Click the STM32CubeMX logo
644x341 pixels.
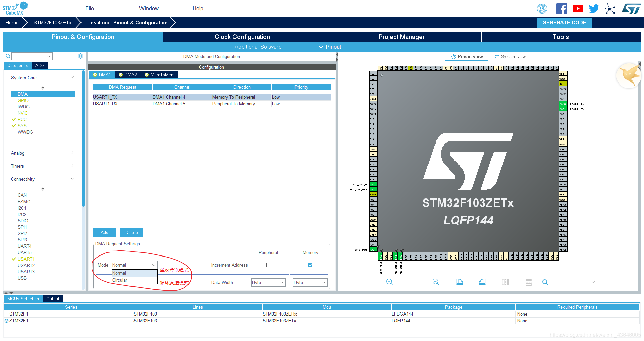pos(15,8)
